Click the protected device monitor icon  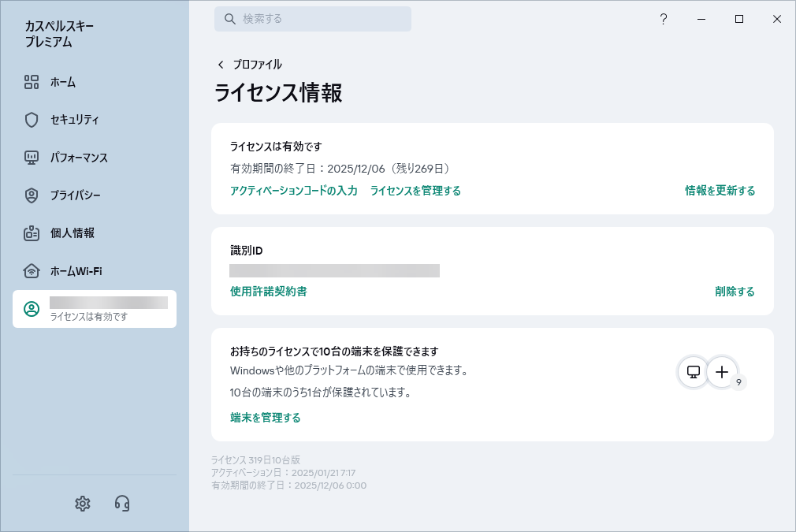coord(693,372)
